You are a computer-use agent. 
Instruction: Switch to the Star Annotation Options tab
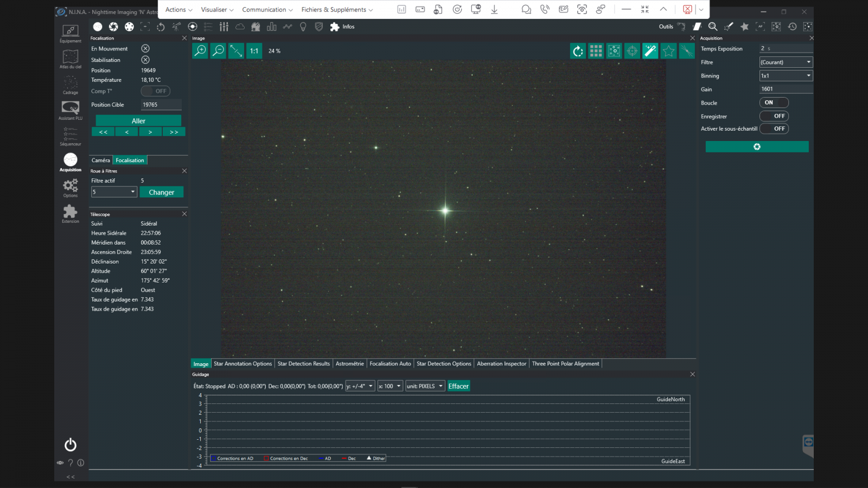tap(242, 364)
